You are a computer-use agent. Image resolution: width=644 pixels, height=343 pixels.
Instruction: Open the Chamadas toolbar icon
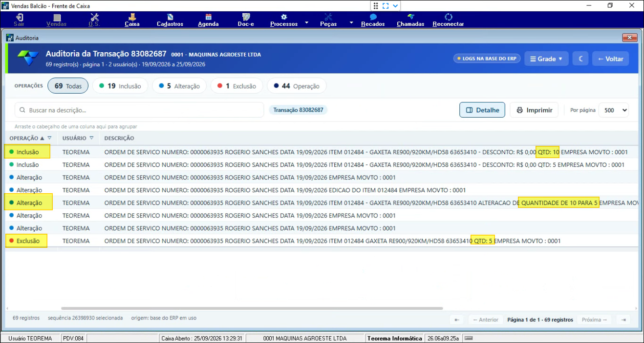click(x=410, y=18)
